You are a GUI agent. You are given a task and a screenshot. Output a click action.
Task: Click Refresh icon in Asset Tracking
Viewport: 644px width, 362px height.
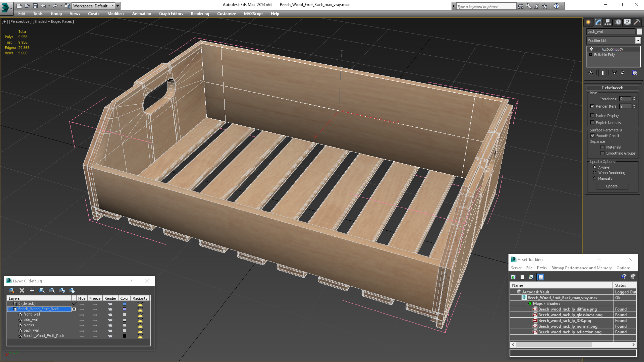click(513, 277)
